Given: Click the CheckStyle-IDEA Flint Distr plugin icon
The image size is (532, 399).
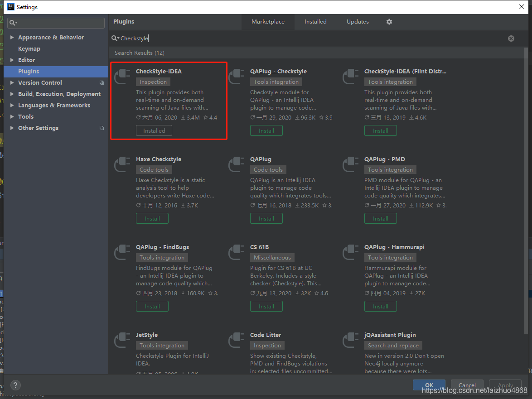Looking at the screenshot, I should click(351, 76).
